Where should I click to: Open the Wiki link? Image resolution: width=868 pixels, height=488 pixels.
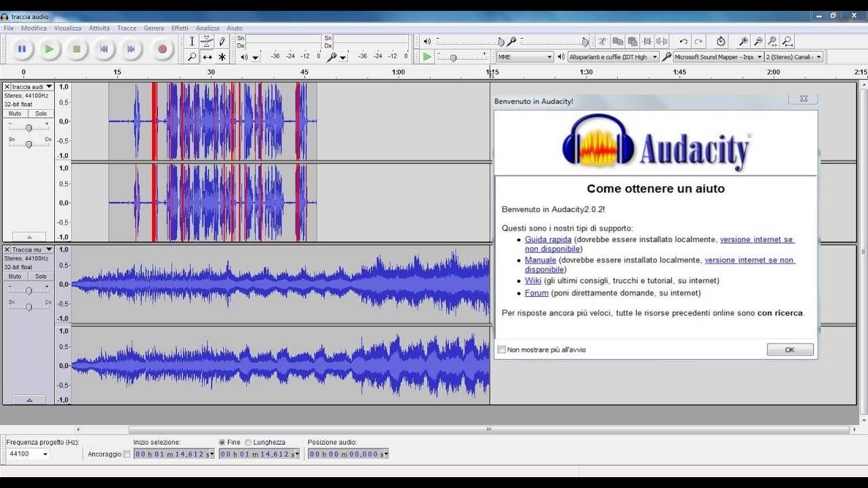pos(533,280)
